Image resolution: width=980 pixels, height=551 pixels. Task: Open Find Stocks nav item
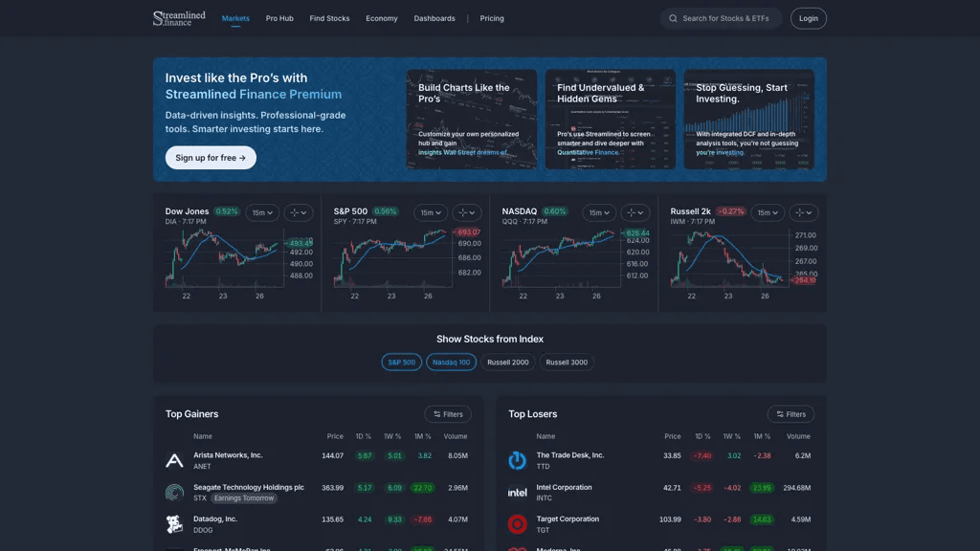pos(329,19)
